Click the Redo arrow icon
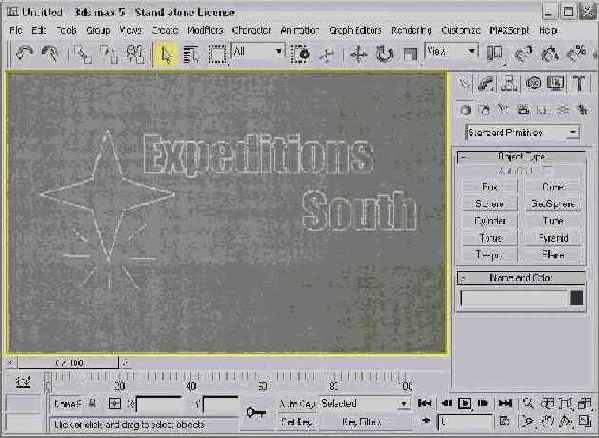The image size is (599, 438). click(50, 54)
